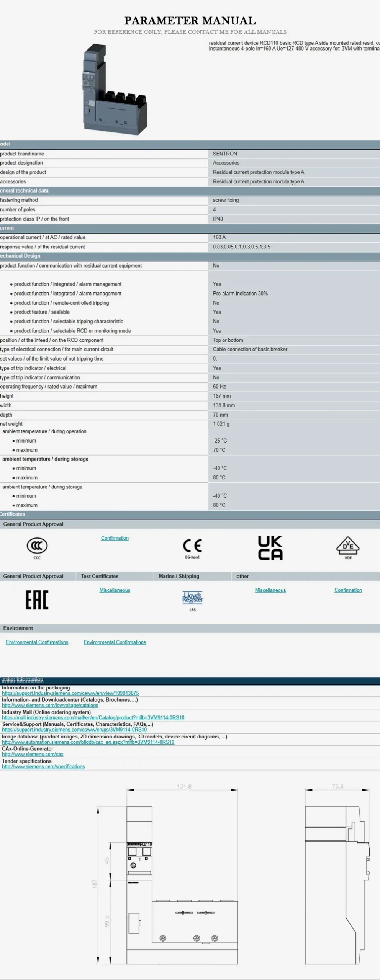Click the UKCA certification logo
Viewport: 380px width, 980px height.
(x=270, y=548)
